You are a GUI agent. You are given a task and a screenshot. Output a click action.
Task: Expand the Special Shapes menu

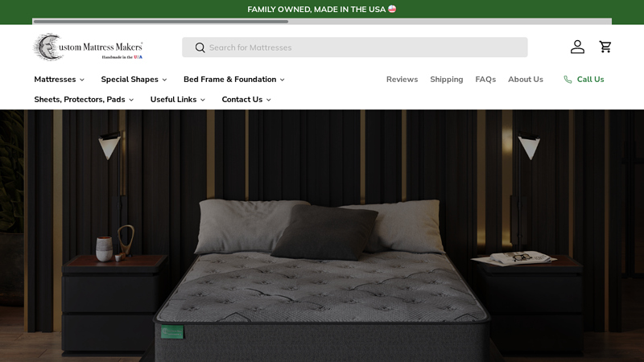coord(134,79)
